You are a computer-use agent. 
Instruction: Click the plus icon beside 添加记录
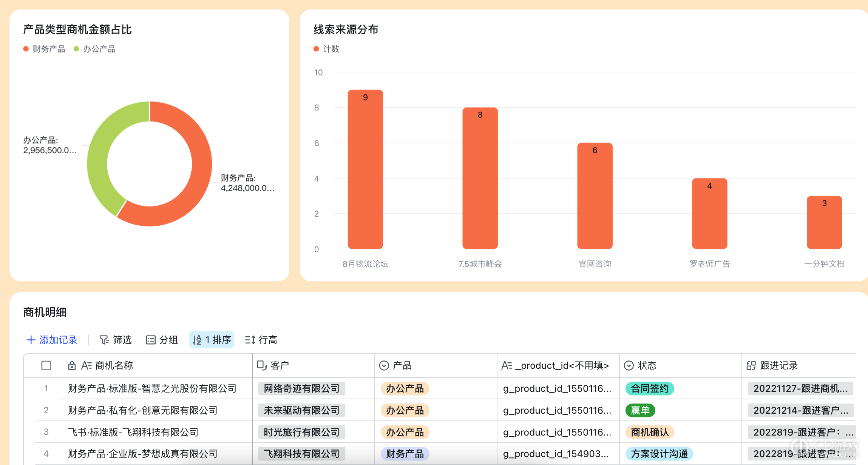(31, 340)
